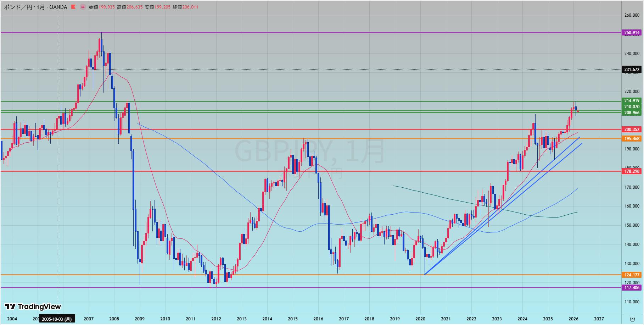Click the purple 117.406 price label
Image resolution: width=644 pixels, height=325 pixels.
[632, 288]
